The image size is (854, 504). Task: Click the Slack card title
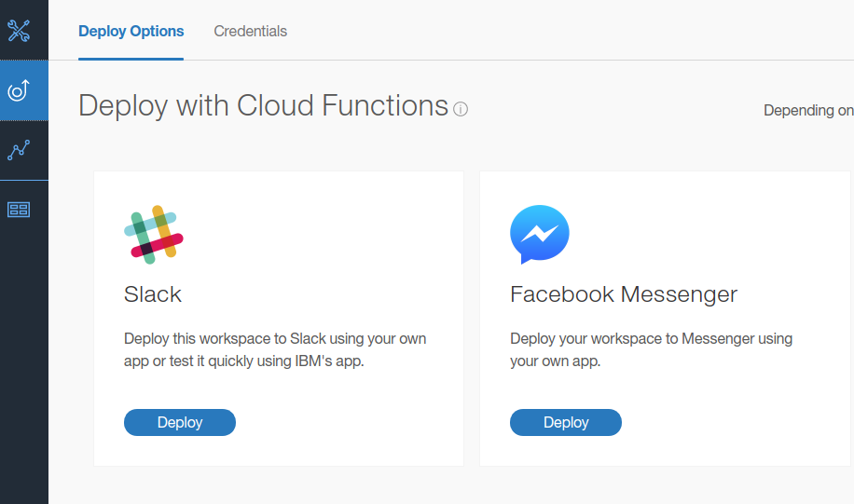(x=153, y=294)
